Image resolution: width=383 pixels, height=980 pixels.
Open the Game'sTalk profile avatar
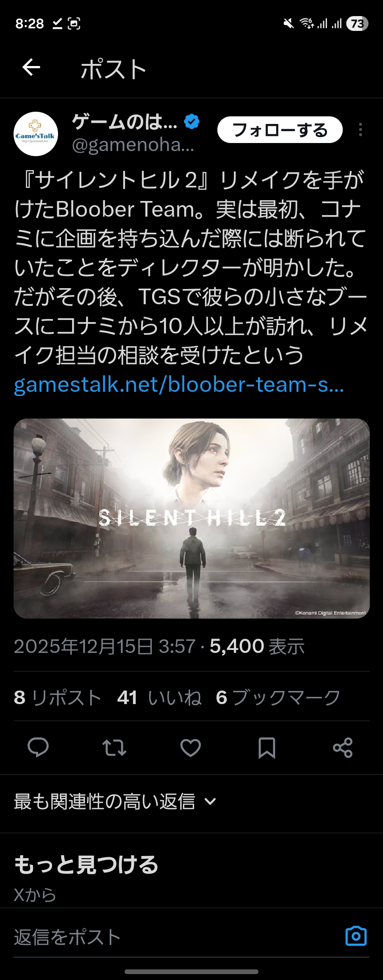[x=36, y=134]
